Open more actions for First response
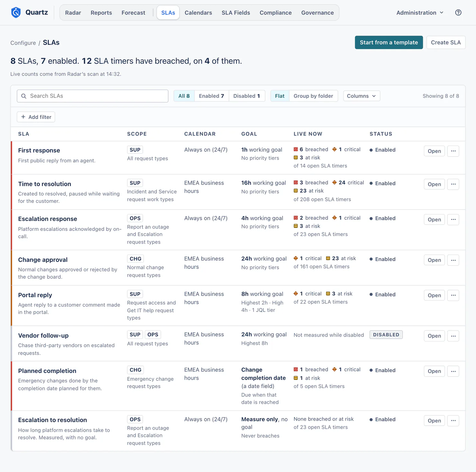 click(453, 151)
